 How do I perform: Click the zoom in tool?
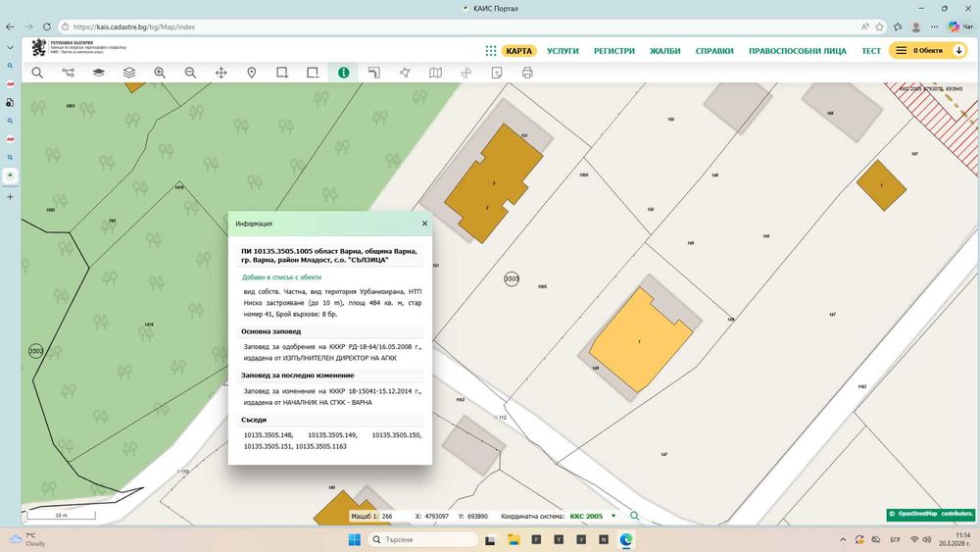pyautogui.click(x=160, y=73)
